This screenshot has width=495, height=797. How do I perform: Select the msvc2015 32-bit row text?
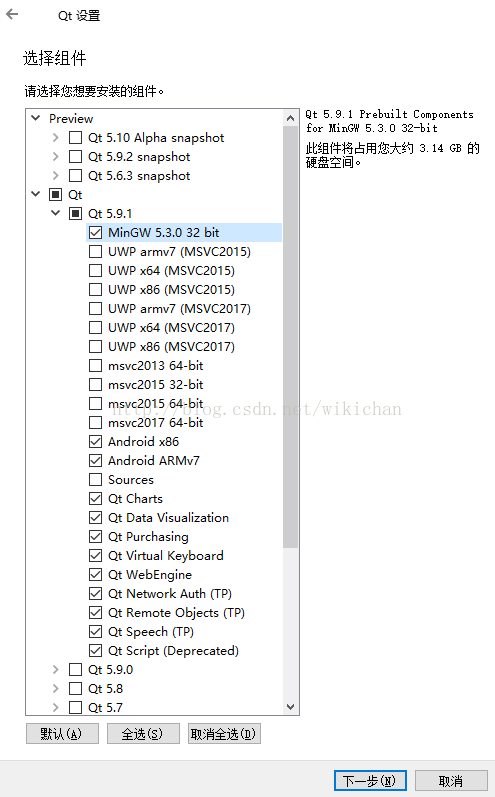[x=156, y=385]
